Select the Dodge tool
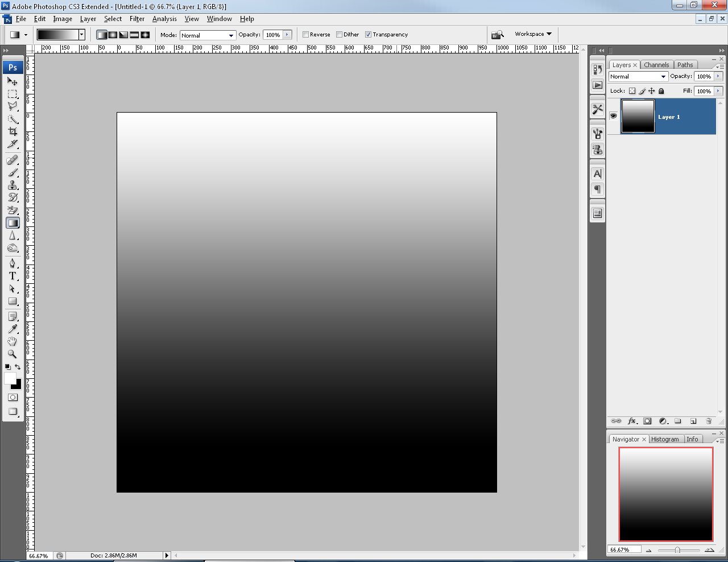 pyautogui.click(x=13, y=248)
